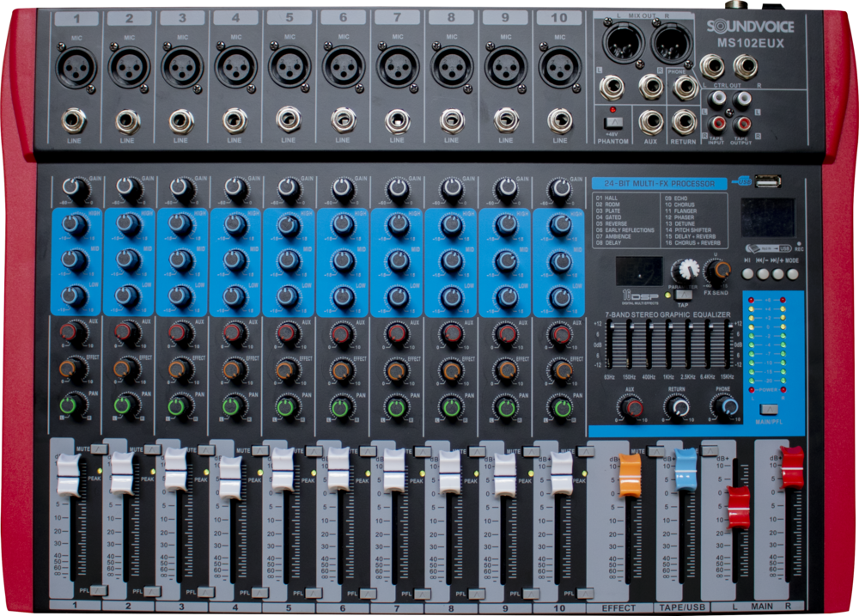Click the orange EFFECT fader
The height and width of the screenshot is (616, 859).
point(630,475)
